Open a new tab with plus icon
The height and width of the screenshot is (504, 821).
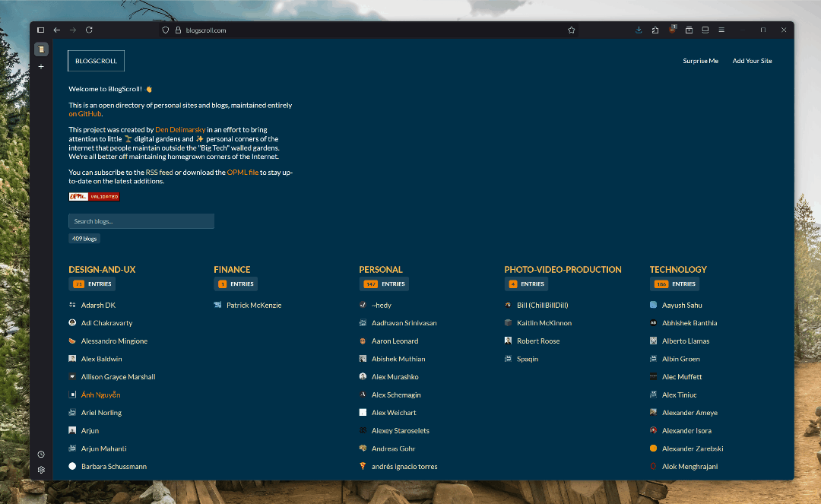(41, 66)
